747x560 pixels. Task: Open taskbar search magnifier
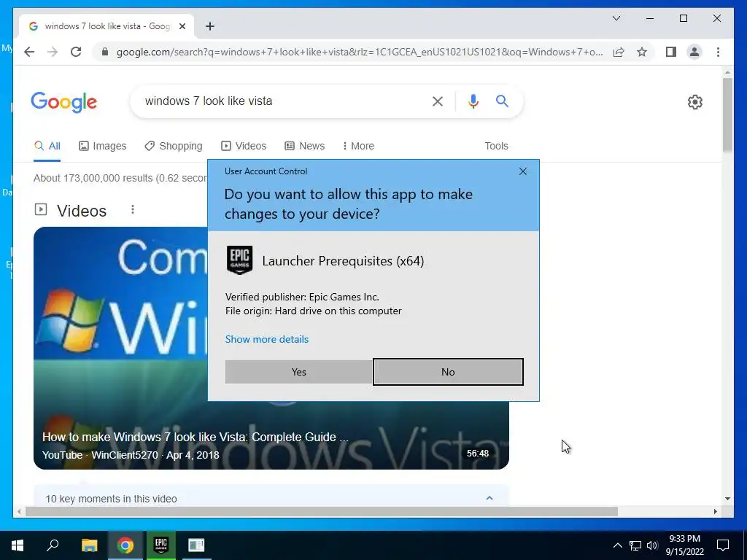tap(53, 545)
